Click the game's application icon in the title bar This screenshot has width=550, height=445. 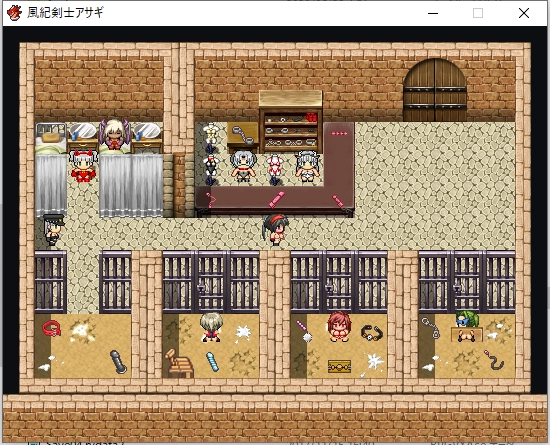[x=14, y=13]
